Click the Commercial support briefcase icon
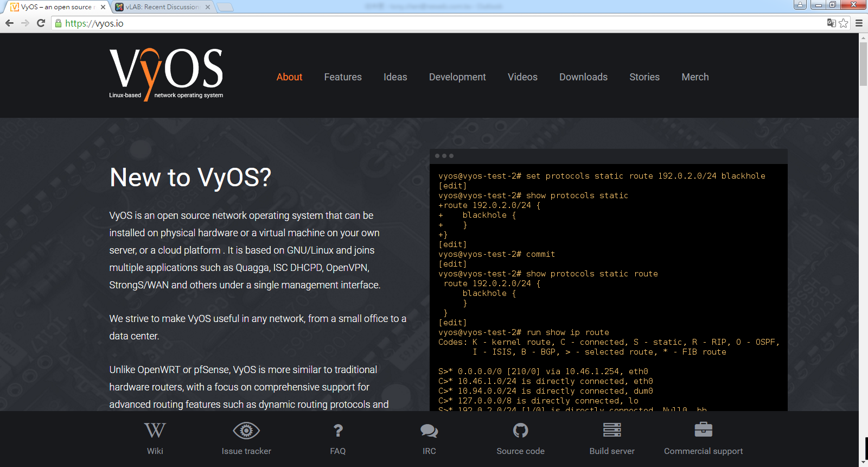The image size is (868, 467). 704,430
